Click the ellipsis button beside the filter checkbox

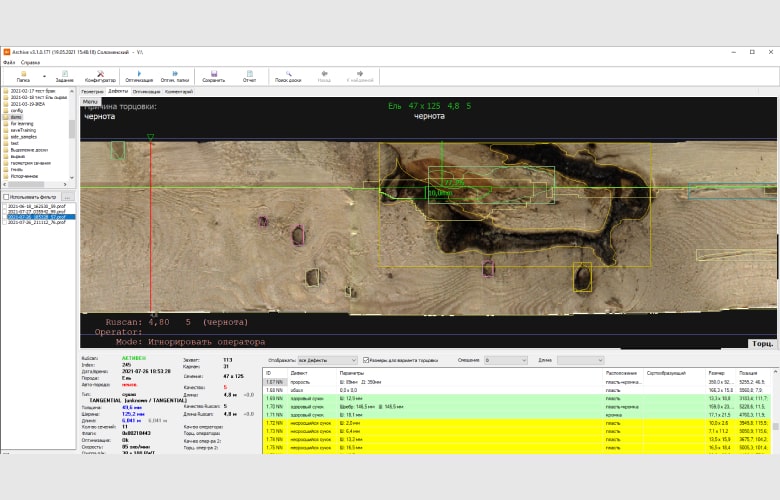pos(68,197)
